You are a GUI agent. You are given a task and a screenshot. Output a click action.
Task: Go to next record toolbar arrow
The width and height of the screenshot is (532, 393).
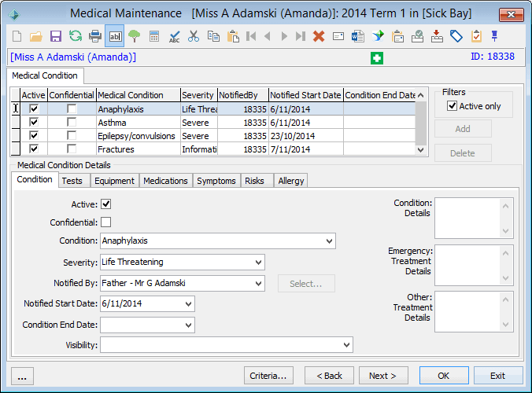coord(284,36)
